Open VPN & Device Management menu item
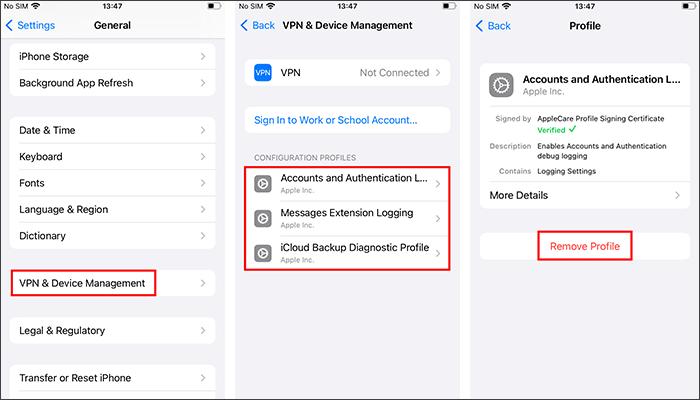Image resolution: width=700 pixels, height=400 pixels. (x=112, y=283)
